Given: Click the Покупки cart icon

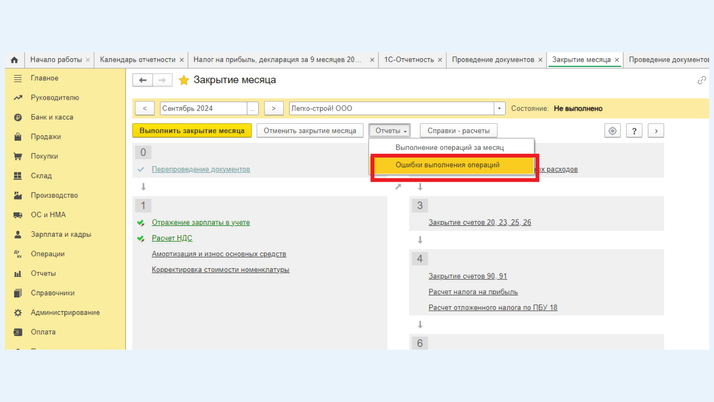Looking at the screenshot, I should click(x=18, y=156).
